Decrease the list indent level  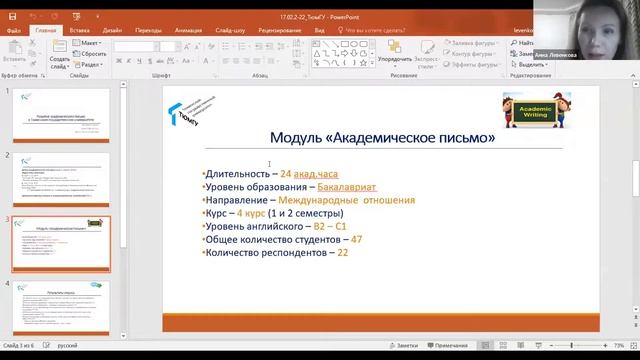pos(259,47)
